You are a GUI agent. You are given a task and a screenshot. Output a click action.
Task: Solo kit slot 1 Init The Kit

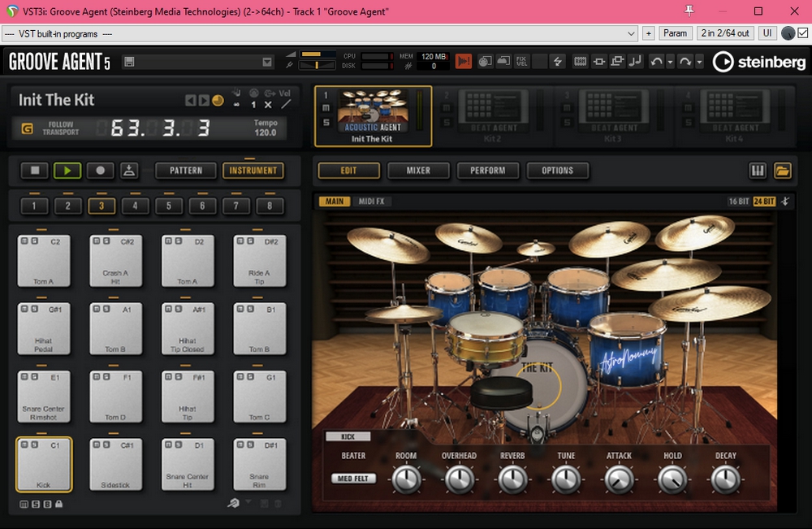pos(326,123)
